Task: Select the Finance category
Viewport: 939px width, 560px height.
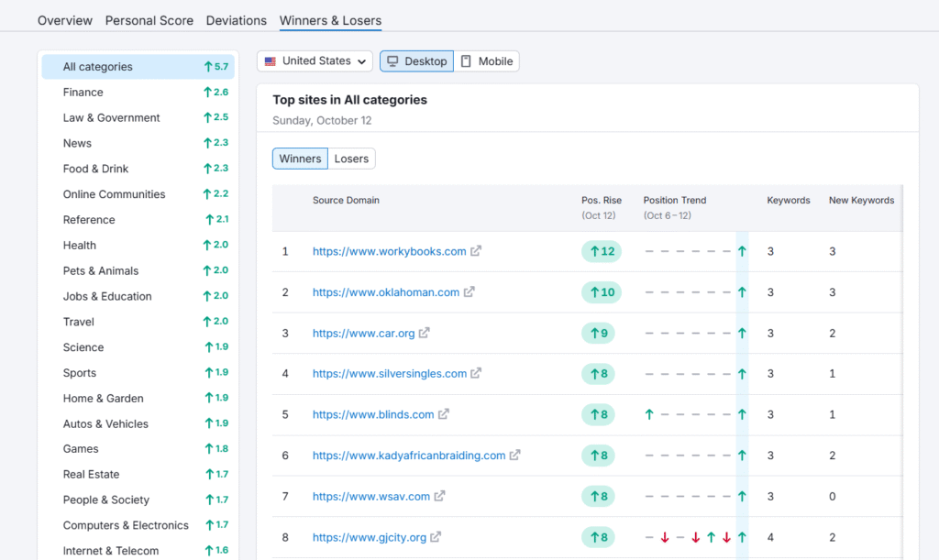Action: coord(83,93)
